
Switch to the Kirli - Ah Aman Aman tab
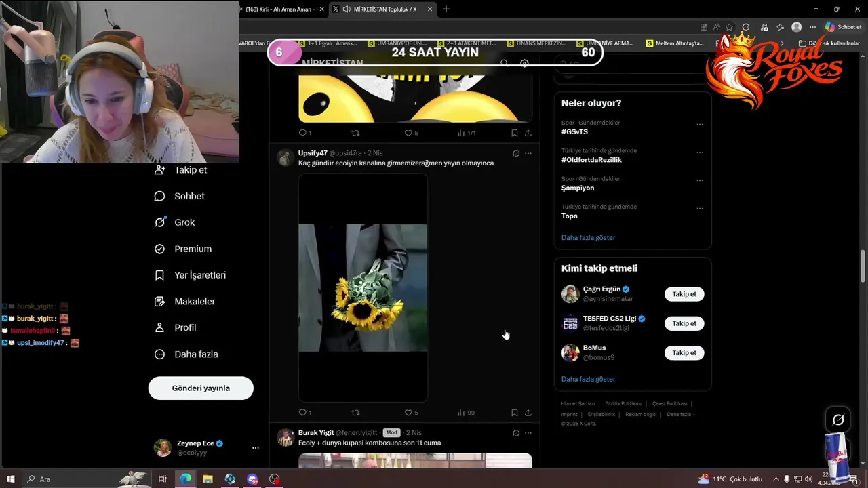(279, 9)
